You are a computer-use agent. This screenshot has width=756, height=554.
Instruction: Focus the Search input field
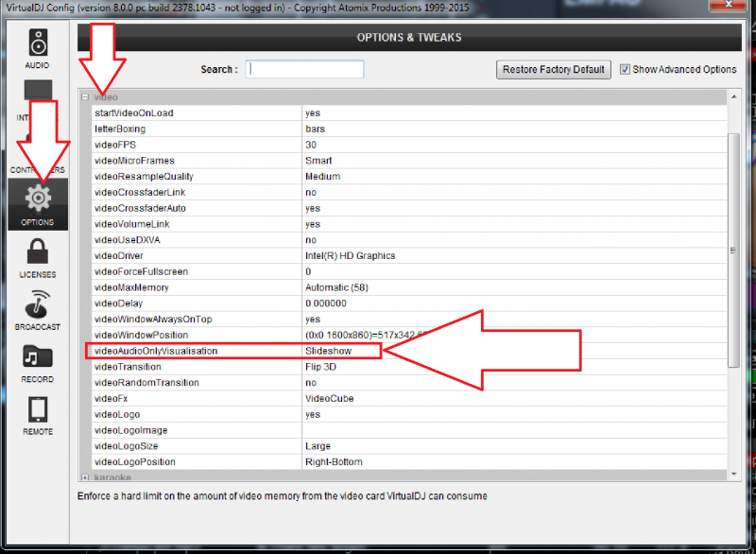[x=304, y=69]
